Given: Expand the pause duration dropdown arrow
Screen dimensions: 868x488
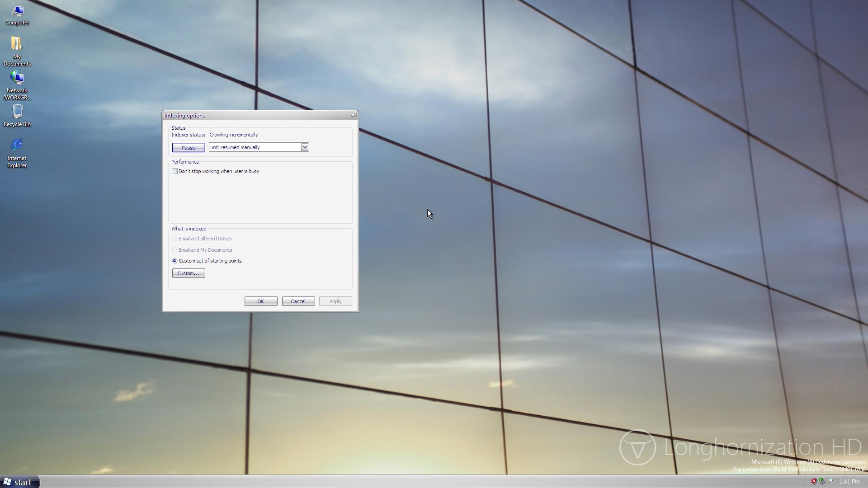Looking at the screenshot, I should (x=305, y=147).
